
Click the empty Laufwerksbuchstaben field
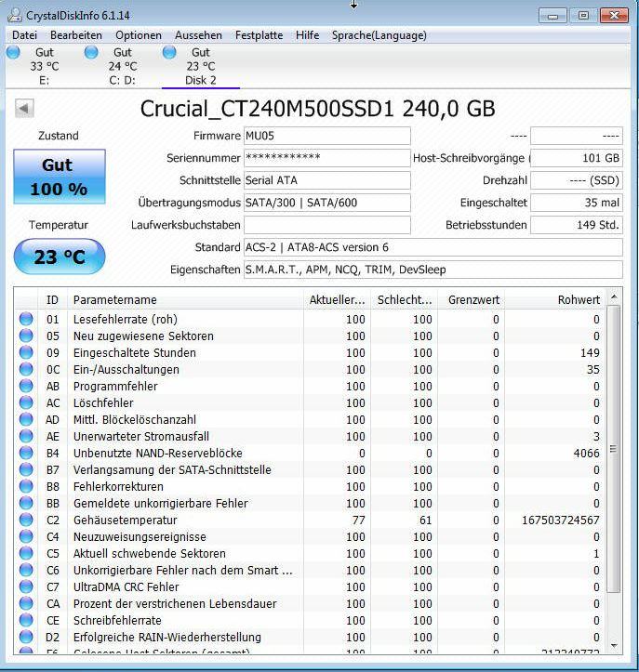tap(327, 225)
